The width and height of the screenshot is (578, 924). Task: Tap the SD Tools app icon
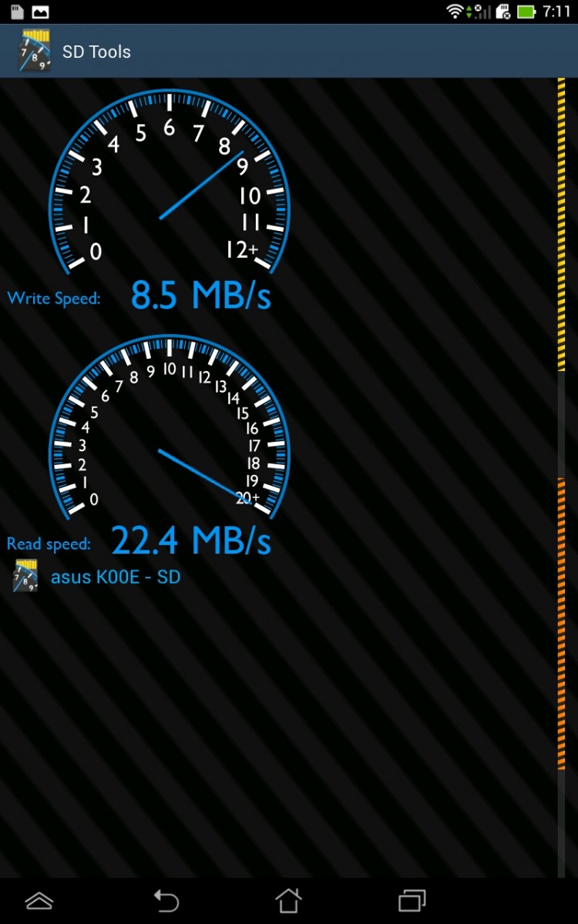[34, 51]
